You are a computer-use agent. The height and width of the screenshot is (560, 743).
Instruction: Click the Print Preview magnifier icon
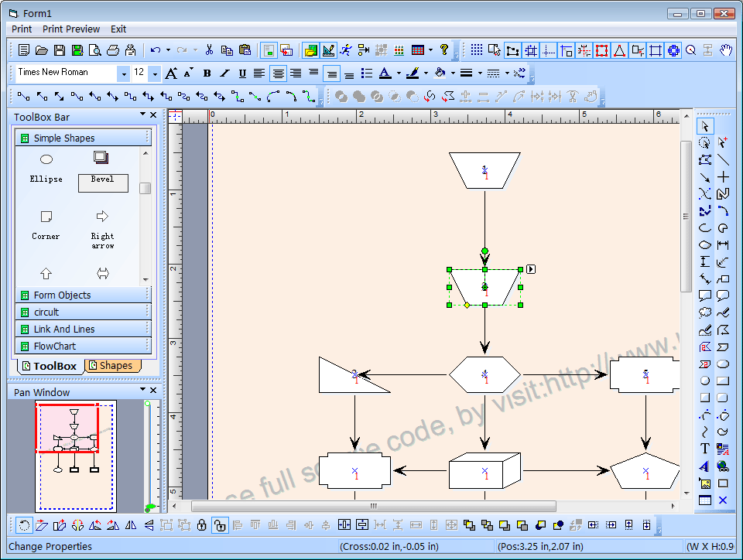click(x=94, y=50)
